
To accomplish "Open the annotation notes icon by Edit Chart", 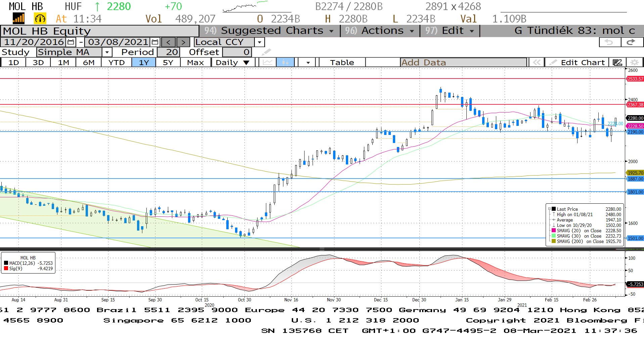I will pyautogui.click(x=617, y=62).
